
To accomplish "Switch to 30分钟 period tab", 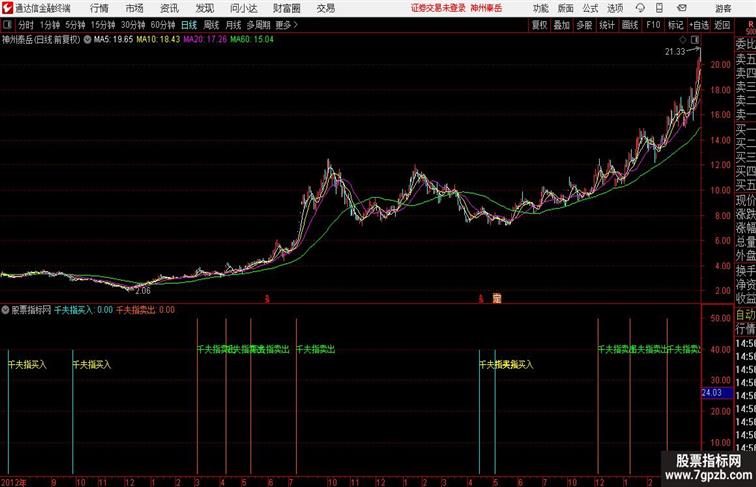I will [x=133, y=25].
